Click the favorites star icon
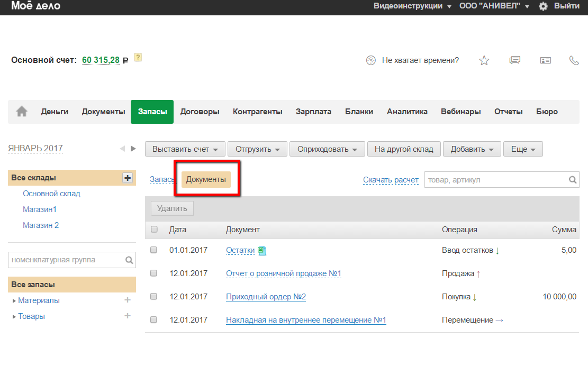 click(484, 60)
